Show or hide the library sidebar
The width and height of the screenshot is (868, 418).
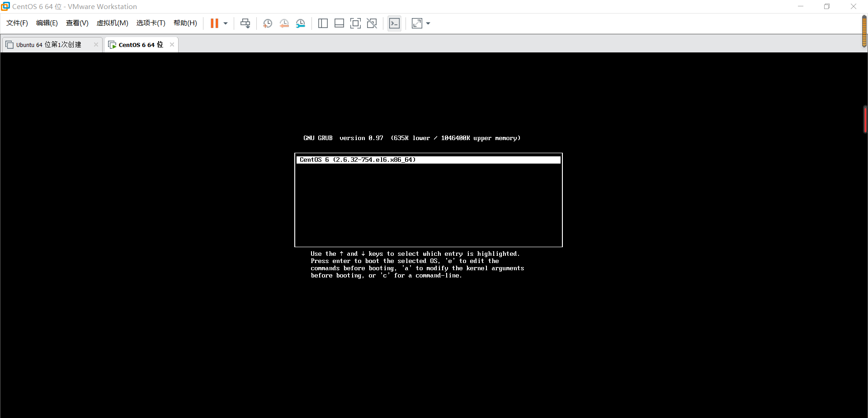(x=323, y=23)
